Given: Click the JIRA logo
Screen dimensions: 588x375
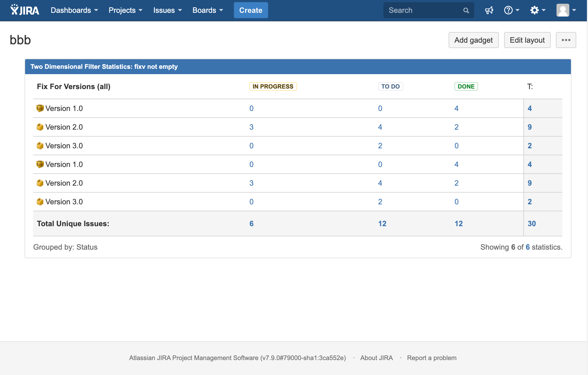Looking at the screenshot, I should [x=24, y=10].
